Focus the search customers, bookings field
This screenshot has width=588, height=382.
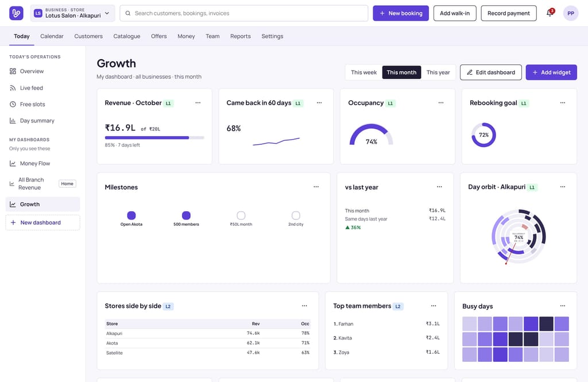243,13
